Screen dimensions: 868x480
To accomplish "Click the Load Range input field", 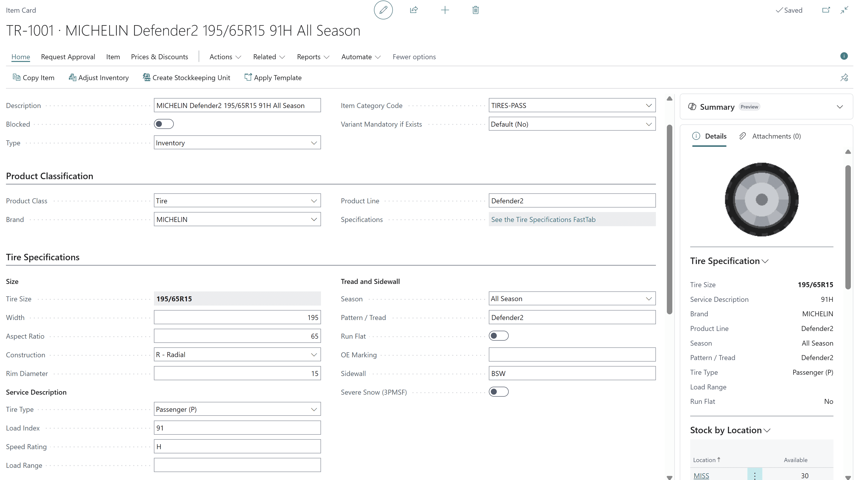I will 237,465.
